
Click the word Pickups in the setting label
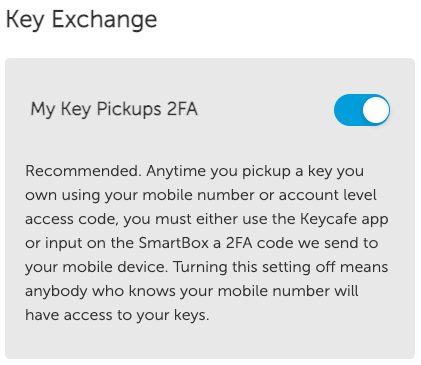tap(129, 109)
